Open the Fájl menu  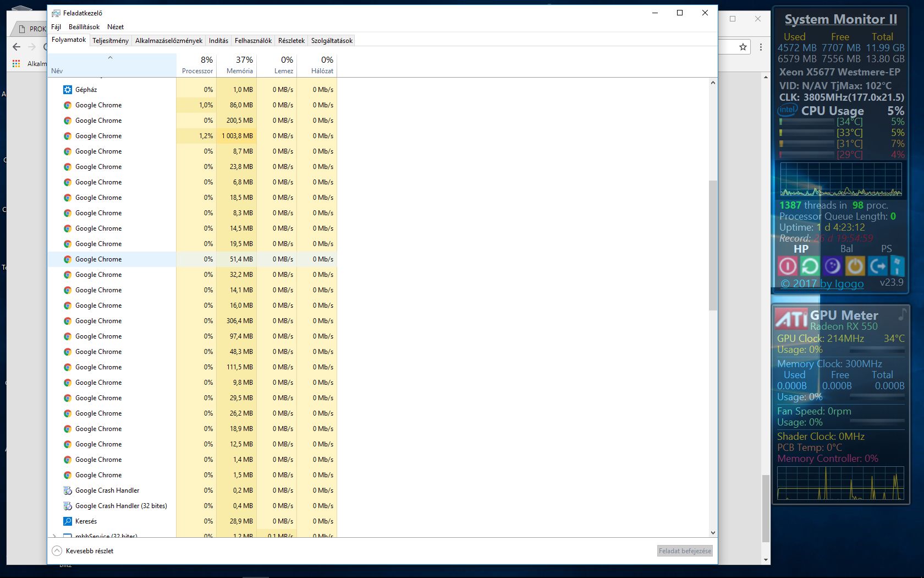pyautogui.click(x=56, y=27)
